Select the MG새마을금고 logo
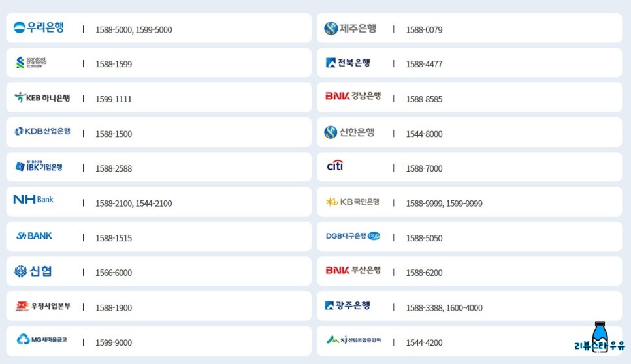Viewport: 631px width, 364px height. [42, 339]
